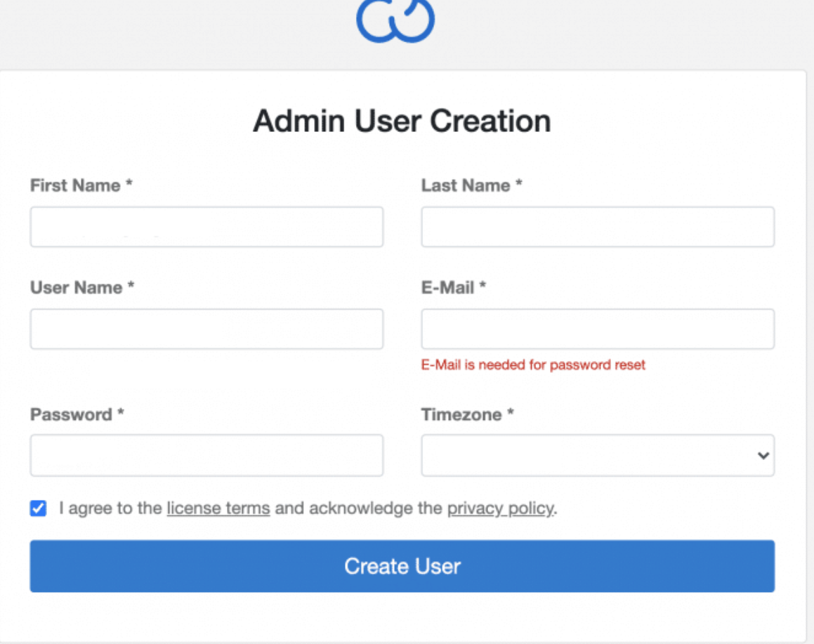Image resolution: width=814 pixels, height=644 pixels.
Task: Open the privacy policy link
Action: pyautogui.click(x=500, y=508)
